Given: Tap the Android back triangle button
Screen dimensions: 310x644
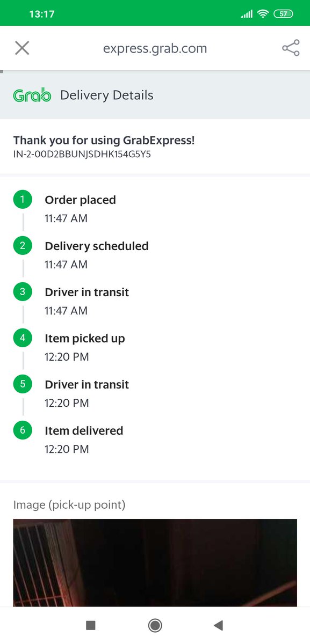Looking at the screenshot, I should tap(218, 625).
